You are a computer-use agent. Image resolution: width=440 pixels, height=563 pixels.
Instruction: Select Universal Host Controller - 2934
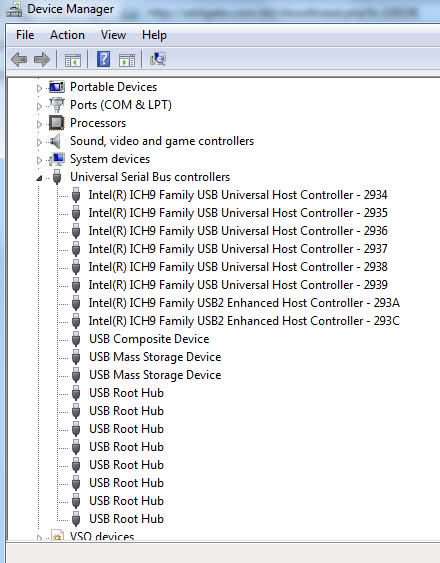coord(238,195)
